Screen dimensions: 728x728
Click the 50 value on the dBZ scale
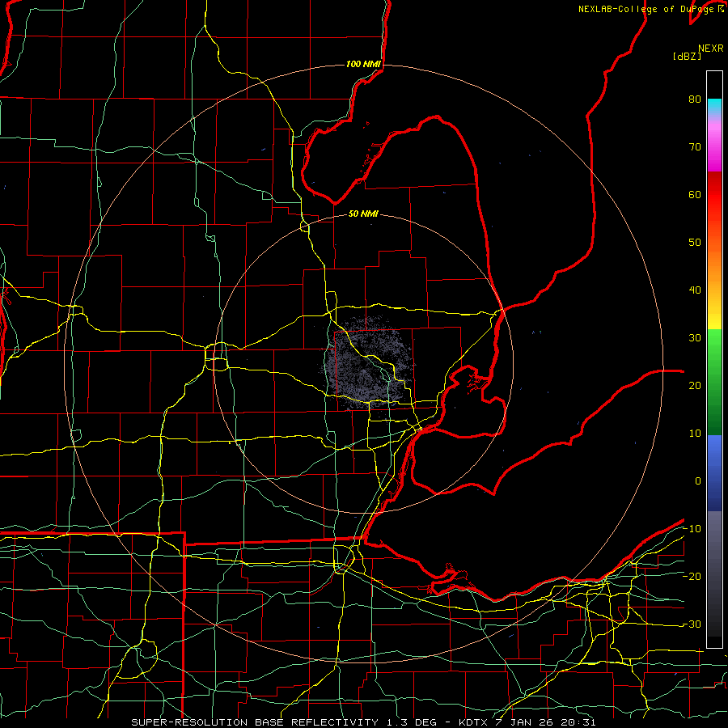[x=695, y=243]
